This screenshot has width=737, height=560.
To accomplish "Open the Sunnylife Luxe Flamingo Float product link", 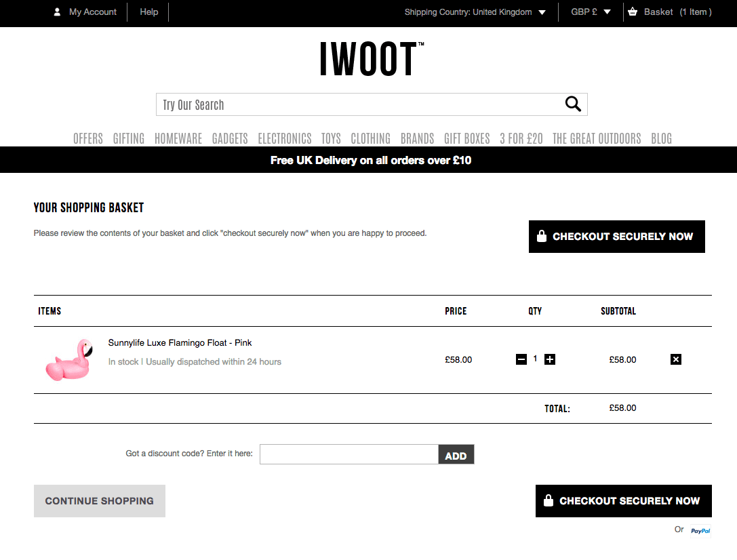I will [180, 342].
